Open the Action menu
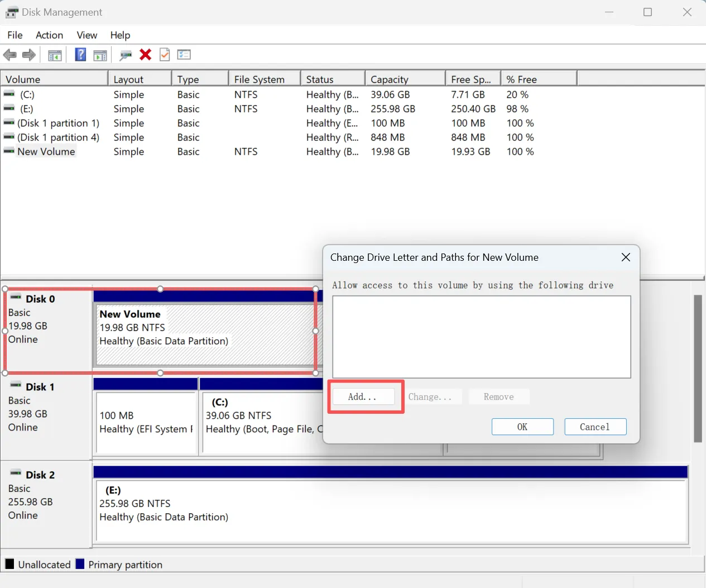Screen dimensions: 706x588 pos(49,35)
